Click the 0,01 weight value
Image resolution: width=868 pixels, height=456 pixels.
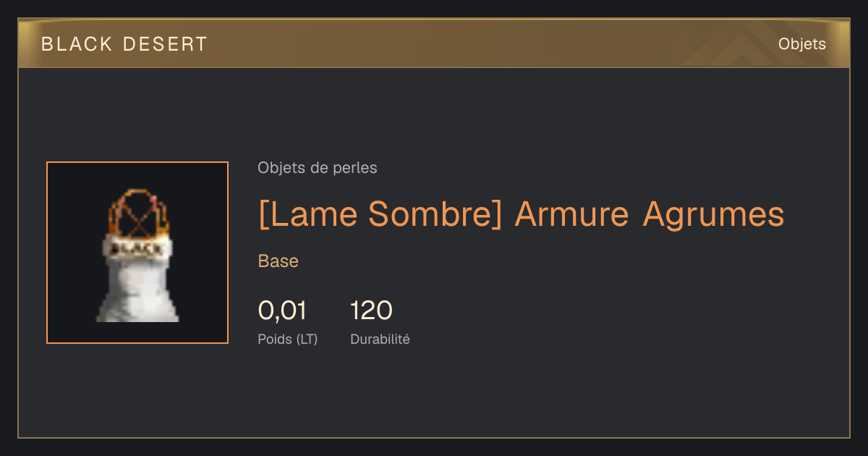(x=282, y=311)
